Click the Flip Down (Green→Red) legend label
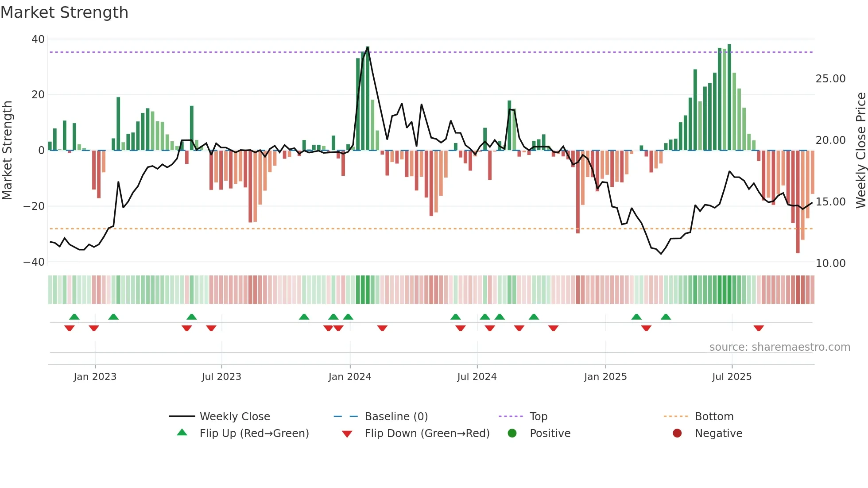The width and height of the screenshot is (868, 488). click(x=427, y=433)
